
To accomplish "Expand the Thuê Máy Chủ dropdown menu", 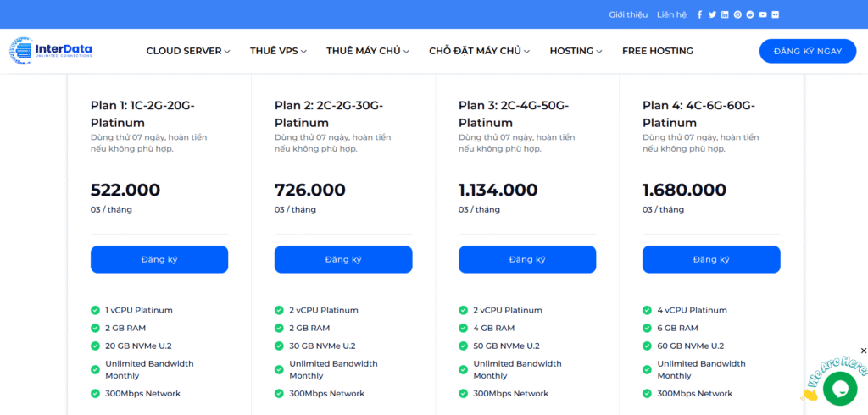I will 368,51.
